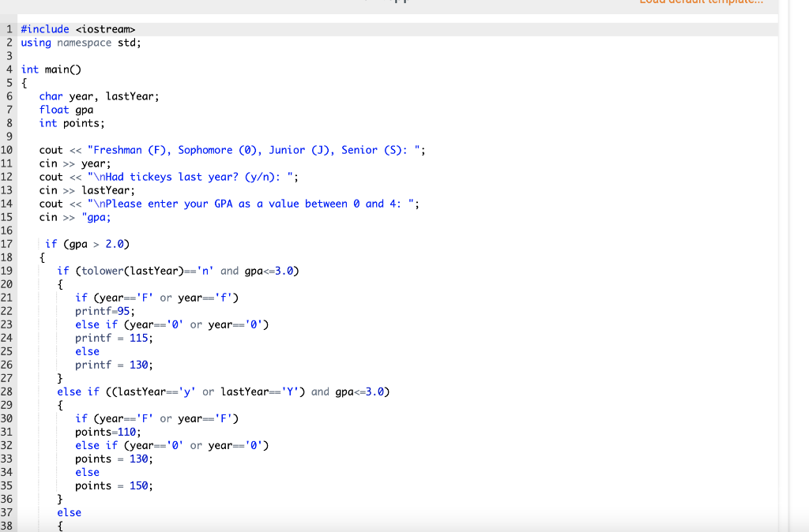Click the 'printf = 115;' statement
This screenshot has height=532, width=809.
tap(114, 338)
